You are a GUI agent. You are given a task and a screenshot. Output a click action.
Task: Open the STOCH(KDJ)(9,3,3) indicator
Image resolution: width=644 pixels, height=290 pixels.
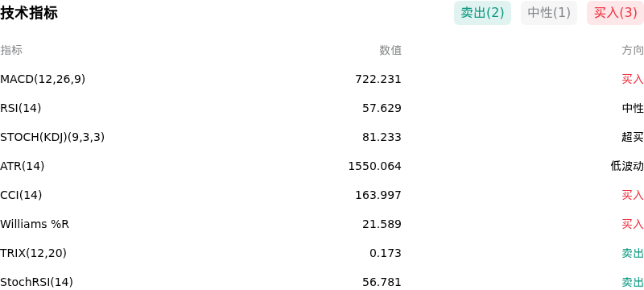52,137
